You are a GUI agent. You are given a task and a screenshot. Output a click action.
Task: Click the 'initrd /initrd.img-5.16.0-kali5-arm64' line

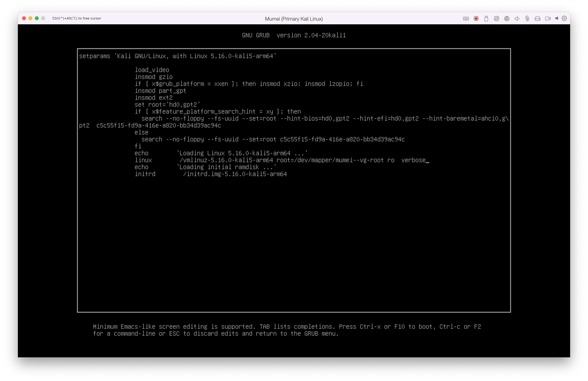tap(210, 174)
